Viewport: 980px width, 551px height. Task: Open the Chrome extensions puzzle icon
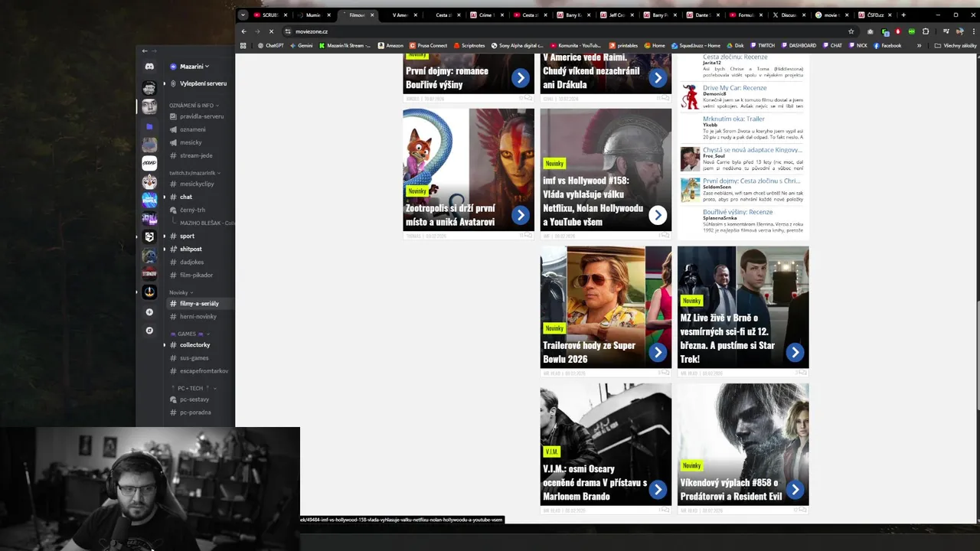[x=926, y=31]
